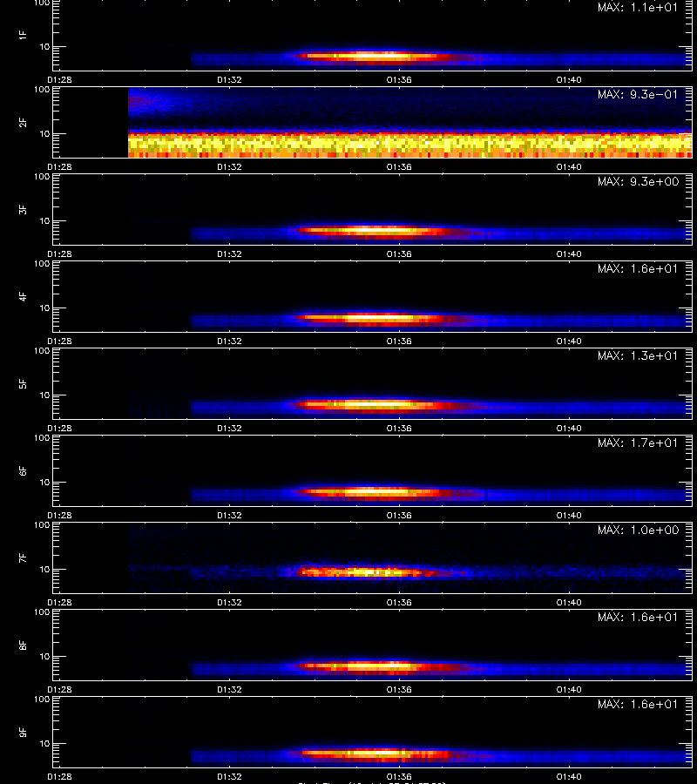Image resolution: width=697 pixels, height=784 pixels.
Task: Click the 6F panel axis label
Action: [x=23, y=470]
